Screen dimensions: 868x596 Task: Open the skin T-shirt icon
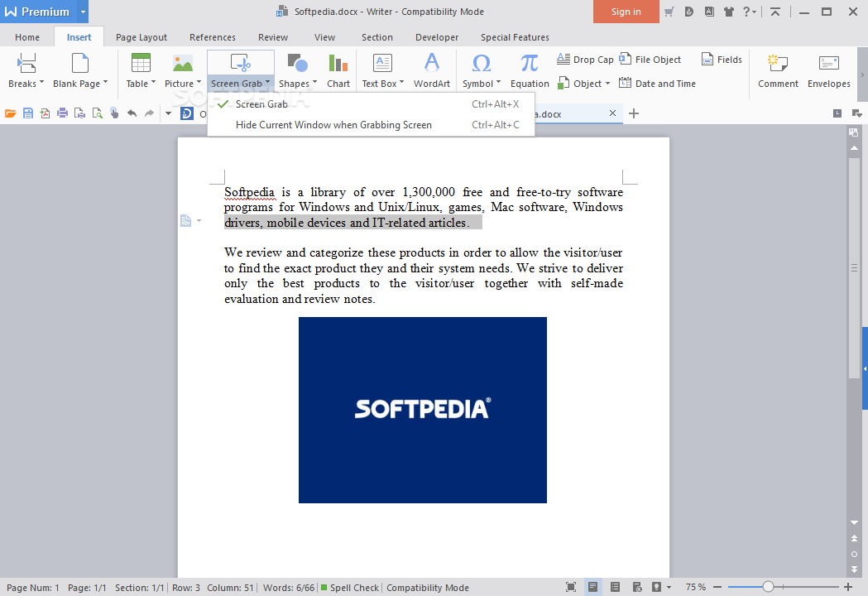(728, 12)
